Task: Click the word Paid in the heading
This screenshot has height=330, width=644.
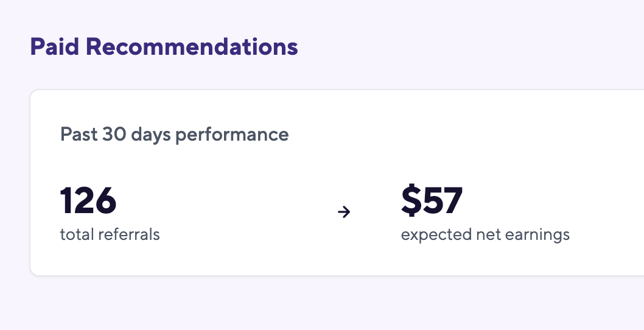Action: [55, 46]
